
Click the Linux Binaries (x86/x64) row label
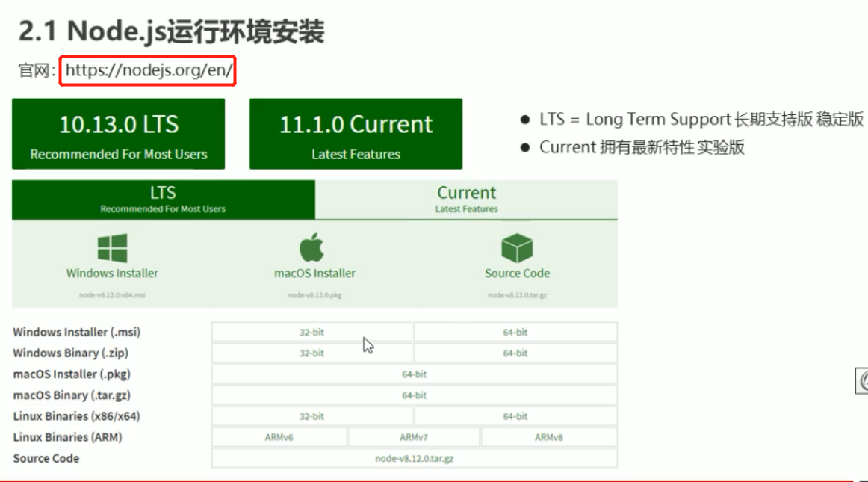[x=76, y=416]
